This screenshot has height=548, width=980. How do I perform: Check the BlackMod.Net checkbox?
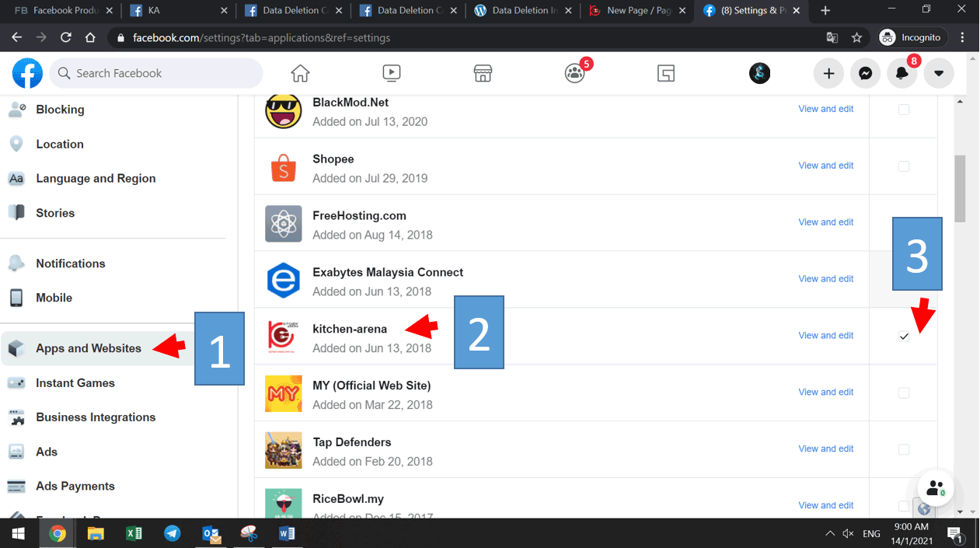(904, 110)
